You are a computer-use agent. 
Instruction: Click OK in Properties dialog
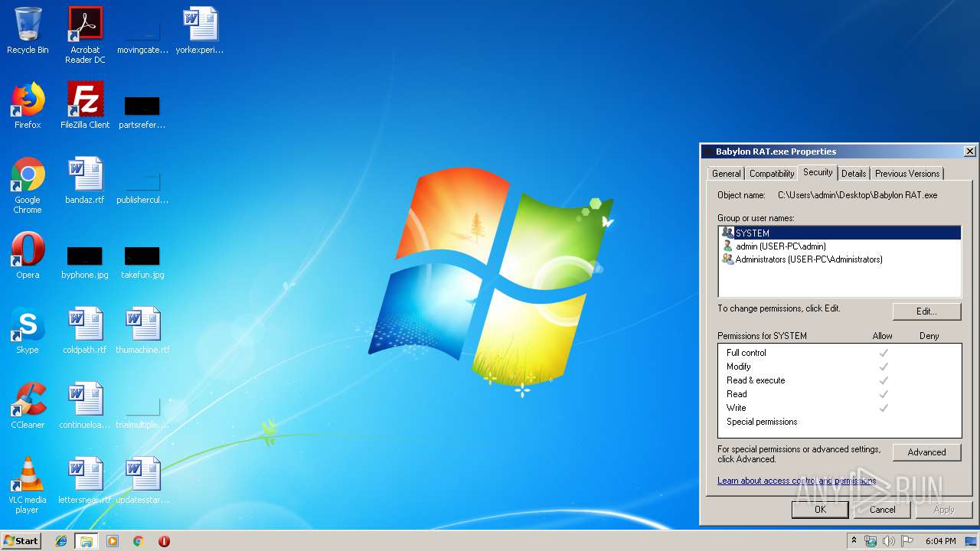point(820,509)
